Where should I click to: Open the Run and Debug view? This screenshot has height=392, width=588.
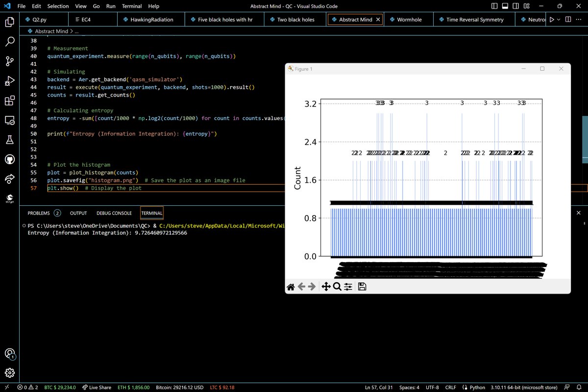pyautogui.click(x=10, y=81)
